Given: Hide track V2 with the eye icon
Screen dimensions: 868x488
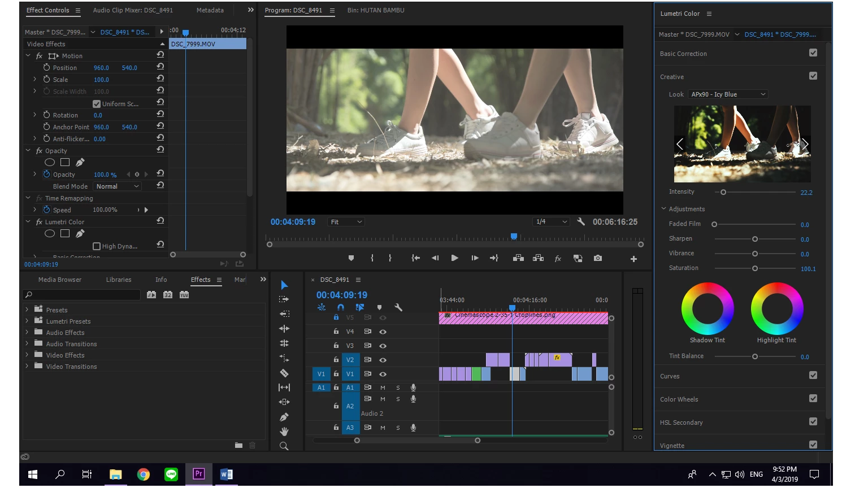Looking at the screenshot, I should coord(383,360).
